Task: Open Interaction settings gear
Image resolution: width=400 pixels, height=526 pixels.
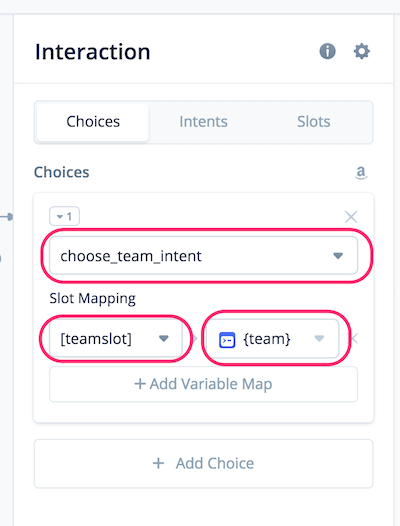Action: (x=361, y=51)
